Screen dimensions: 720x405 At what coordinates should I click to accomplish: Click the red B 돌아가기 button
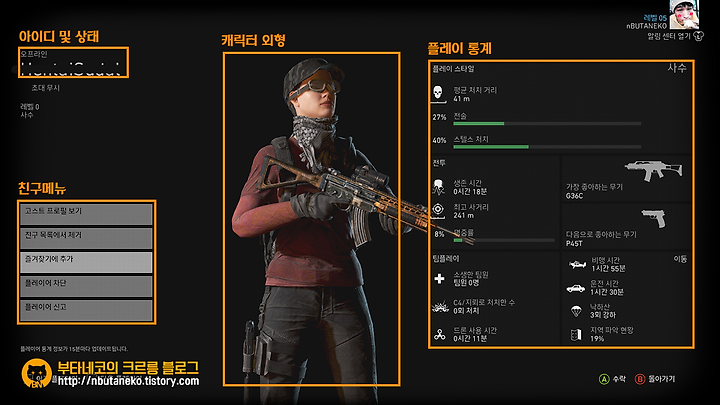click(x=655, y=379)
